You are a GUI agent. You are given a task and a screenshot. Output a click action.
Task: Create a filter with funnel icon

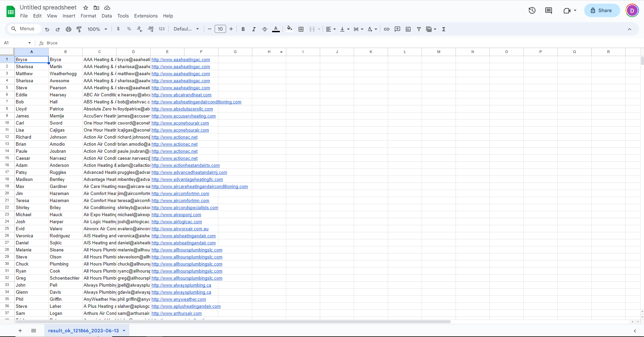tap(419, 29)
